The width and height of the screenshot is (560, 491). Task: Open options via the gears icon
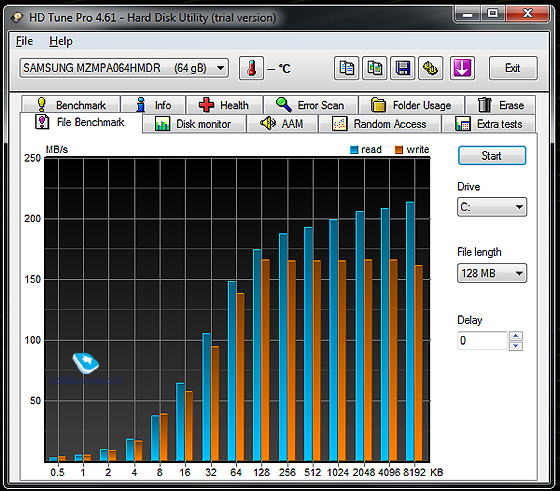click(431, 68)
